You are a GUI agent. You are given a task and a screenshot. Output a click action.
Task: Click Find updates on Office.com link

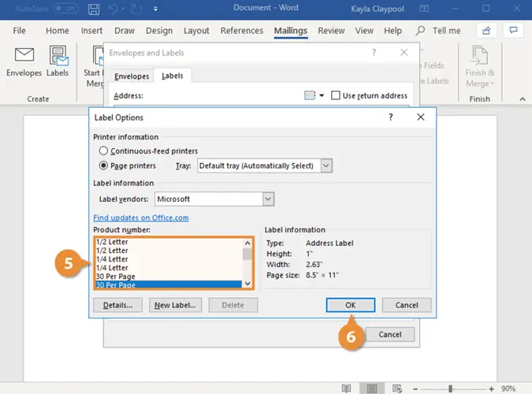pos(141,217)
